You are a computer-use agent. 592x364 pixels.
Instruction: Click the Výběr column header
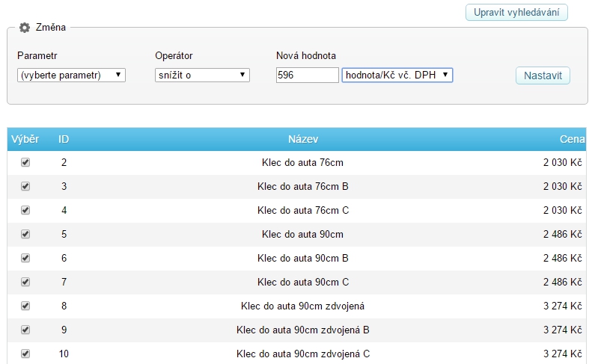click(25, 139)
